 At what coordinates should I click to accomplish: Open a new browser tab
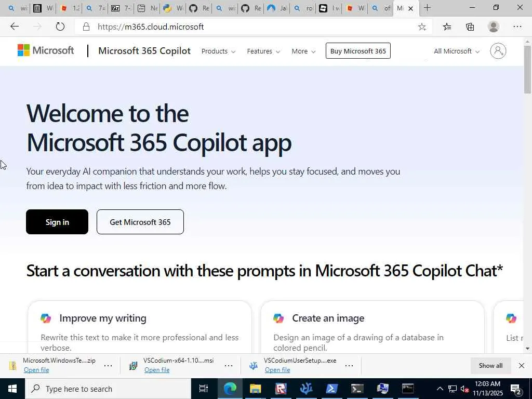pos(427,8)
